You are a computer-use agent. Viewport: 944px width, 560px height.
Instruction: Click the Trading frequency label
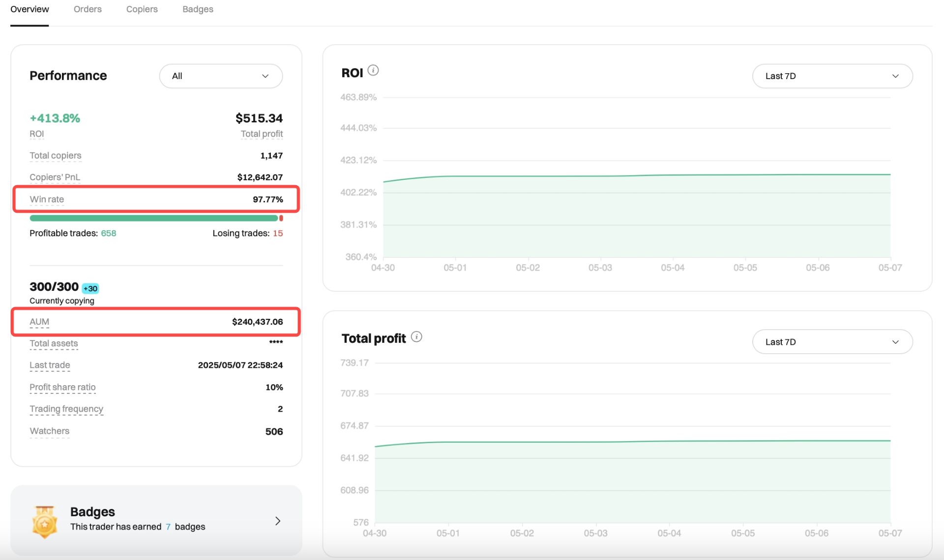[x=66, y=409]
